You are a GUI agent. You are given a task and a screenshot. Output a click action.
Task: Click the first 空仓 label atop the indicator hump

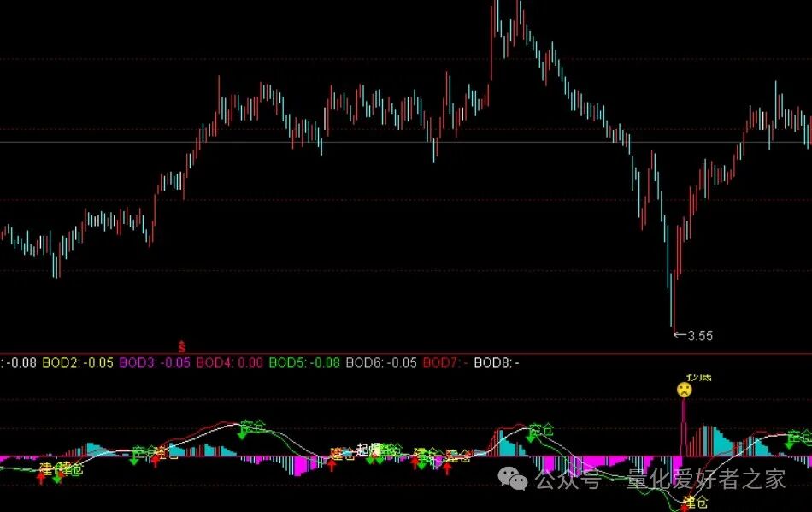(253, 427)
